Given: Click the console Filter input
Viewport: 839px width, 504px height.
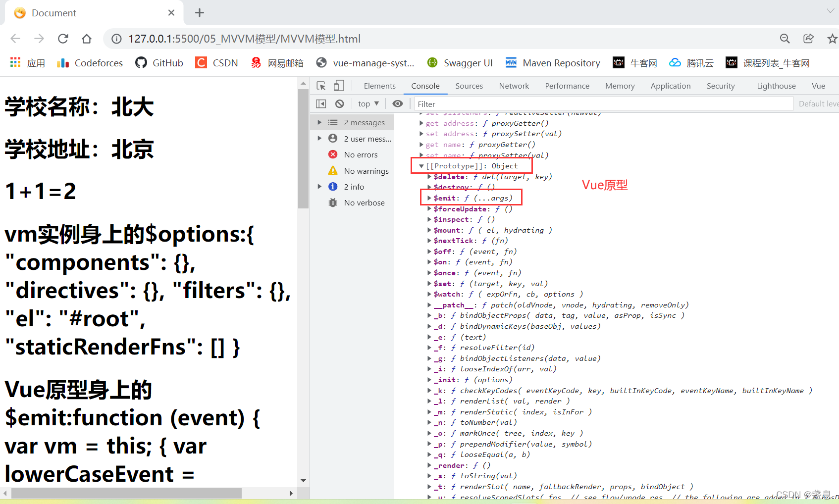Looking at the screenshot, I should tap(603, 104).
